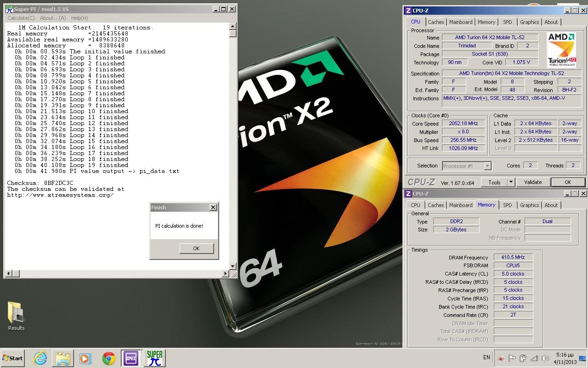Click the Core Speed value 2052.18 MHz
The height and width of the screenshot is (368, 588).
(x=464, y=124)
